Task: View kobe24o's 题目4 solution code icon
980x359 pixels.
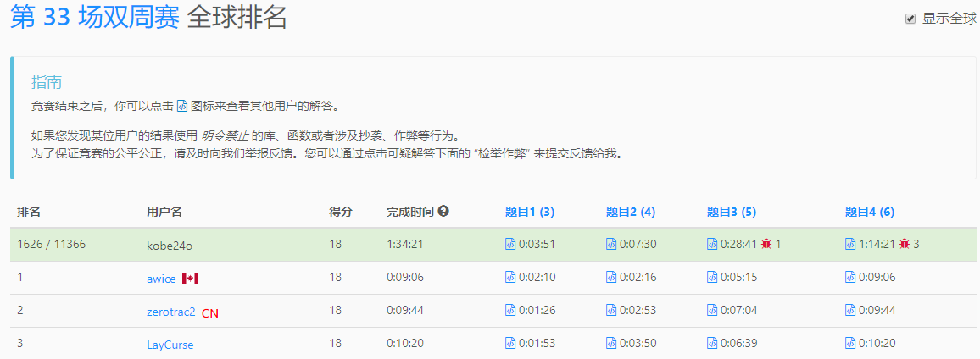Action: (x=850, y=244)
